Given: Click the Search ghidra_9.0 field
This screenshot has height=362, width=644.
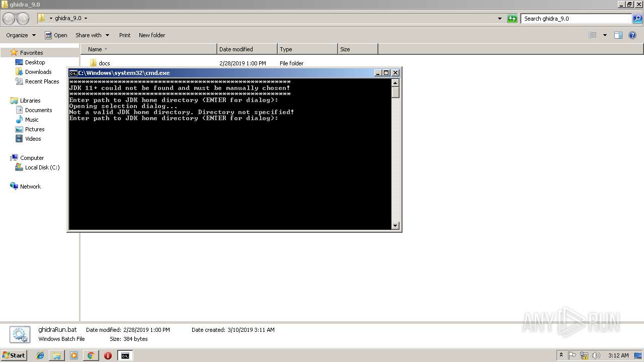Looking at the screenshot, I should pyautogui.click(x=577, y=19).
